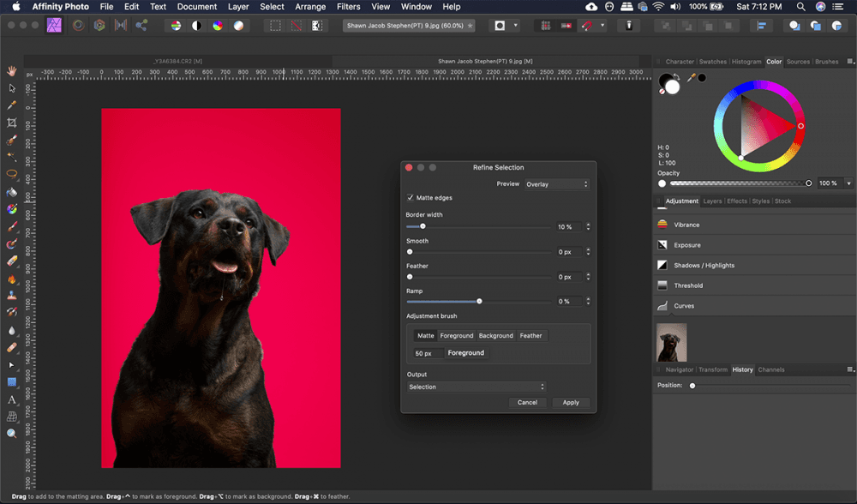Viewport: 857px width, 504px height.
Task: Select Background adjustment brush mode
Action: pos(495,336)
